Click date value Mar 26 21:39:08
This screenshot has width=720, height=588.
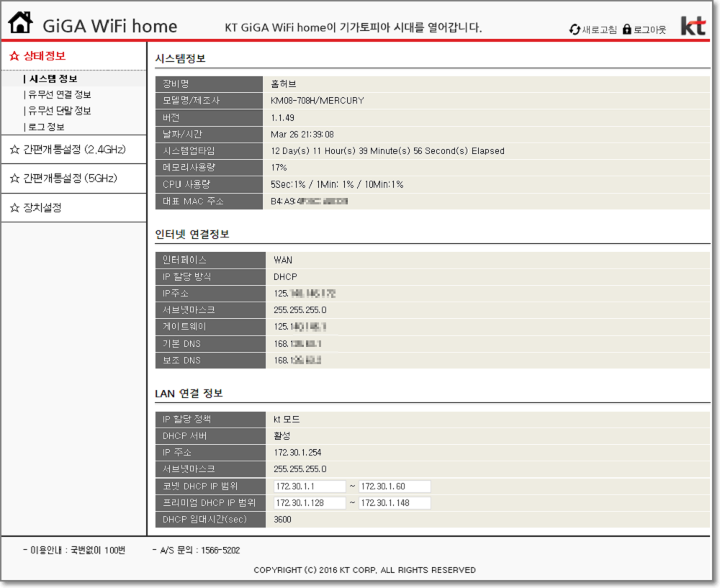tap(302, 135)
